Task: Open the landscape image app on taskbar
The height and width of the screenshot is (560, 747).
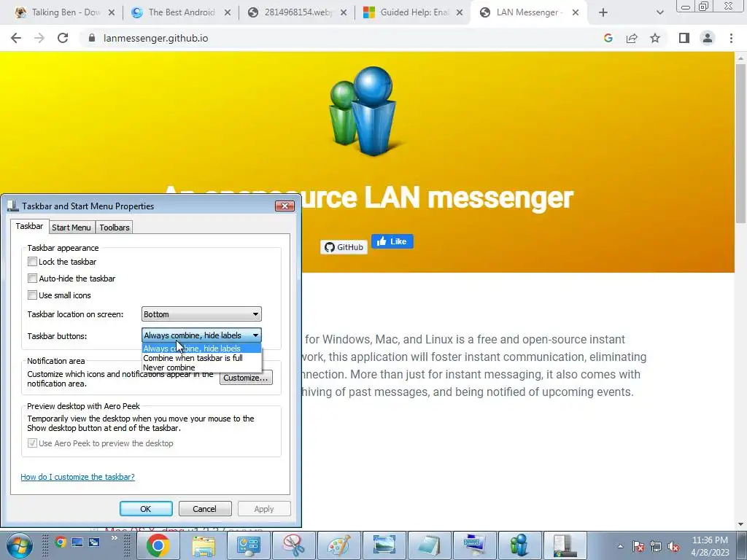Action: 384,545
